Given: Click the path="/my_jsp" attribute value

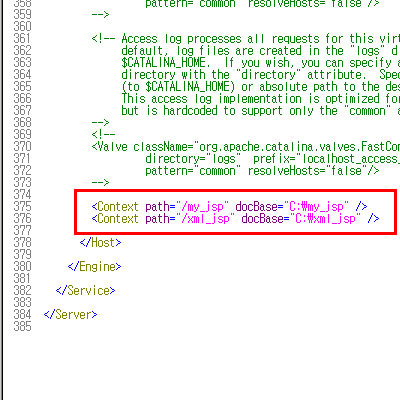Looking at the screenshot, I should click(203, 207).
